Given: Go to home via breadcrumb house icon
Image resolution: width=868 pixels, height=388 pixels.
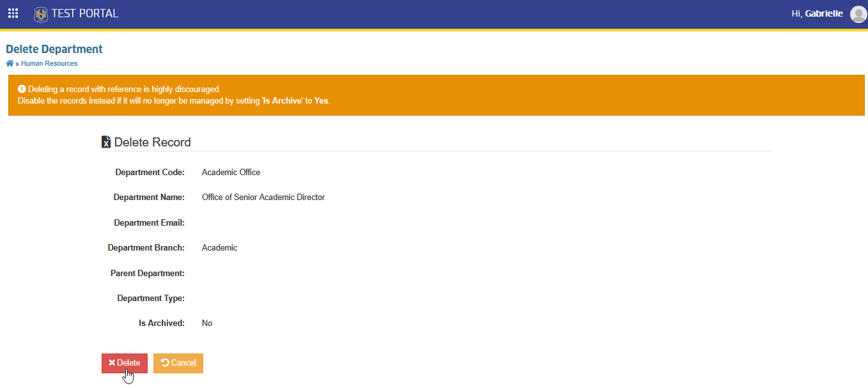Looking at the screenshot, I should [x=10, y=63].
